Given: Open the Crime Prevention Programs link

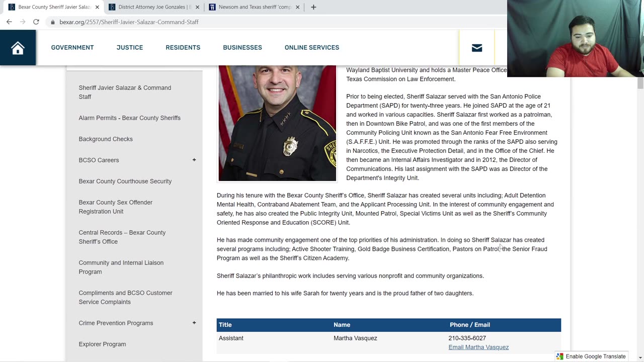Looking at the screenshot, I should click(x=116, y=323).
